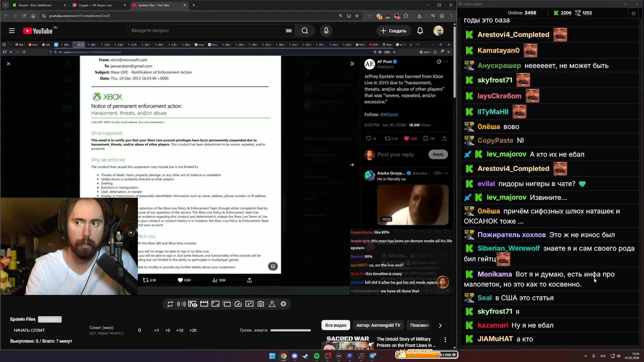Click the clapperboard icon in player toolbar
Screen dimensions: 644x362
click(204, 304)
